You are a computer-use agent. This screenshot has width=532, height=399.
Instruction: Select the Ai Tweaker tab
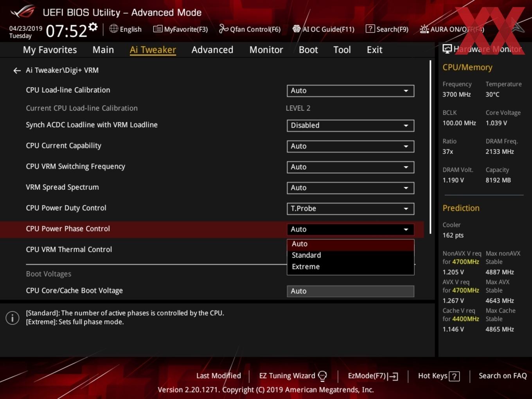point(153,50)
